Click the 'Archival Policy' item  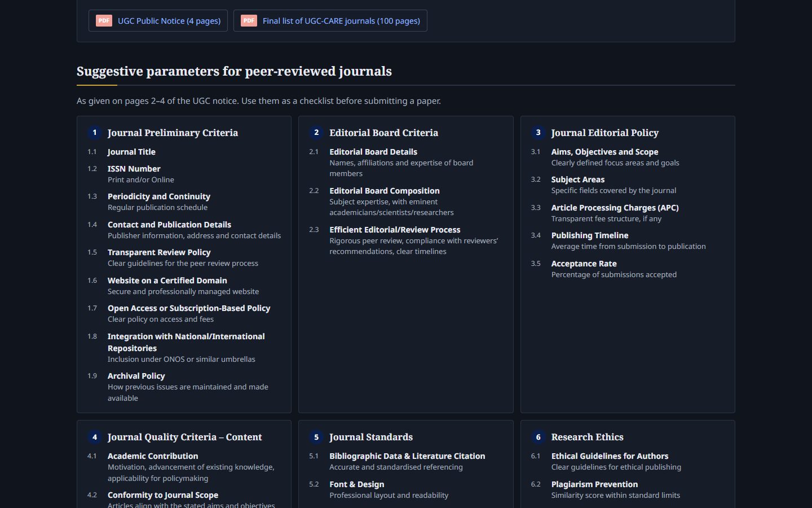[x=136, y=376]
